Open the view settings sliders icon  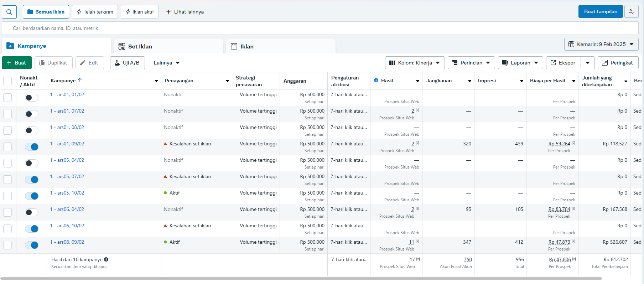coord(632,11)
